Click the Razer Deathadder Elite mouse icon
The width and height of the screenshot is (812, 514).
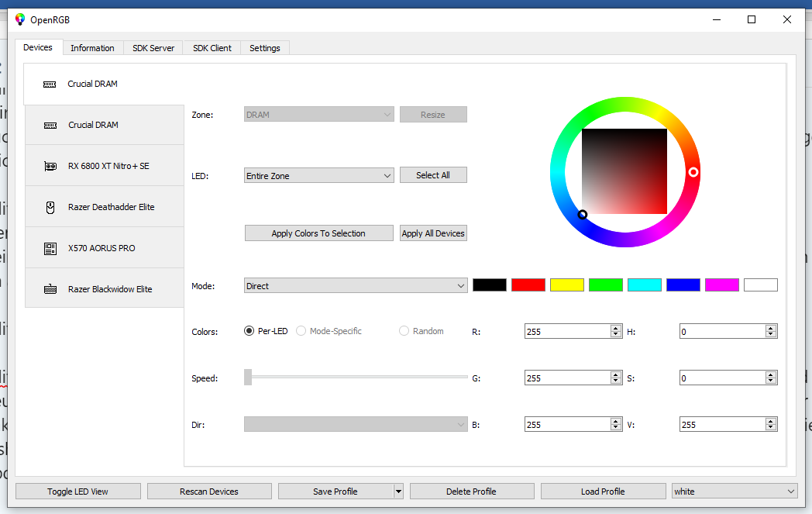50,207
